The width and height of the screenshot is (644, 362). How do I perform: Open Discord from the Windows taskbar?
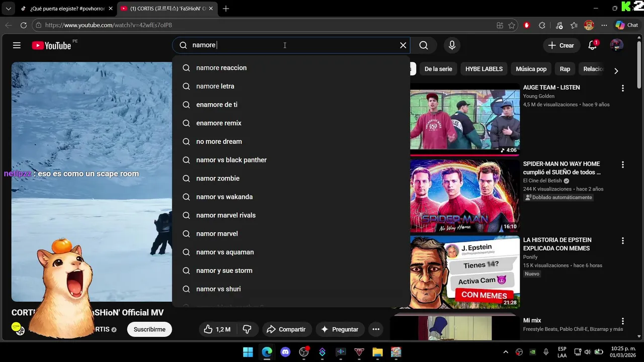coord(285,352)
